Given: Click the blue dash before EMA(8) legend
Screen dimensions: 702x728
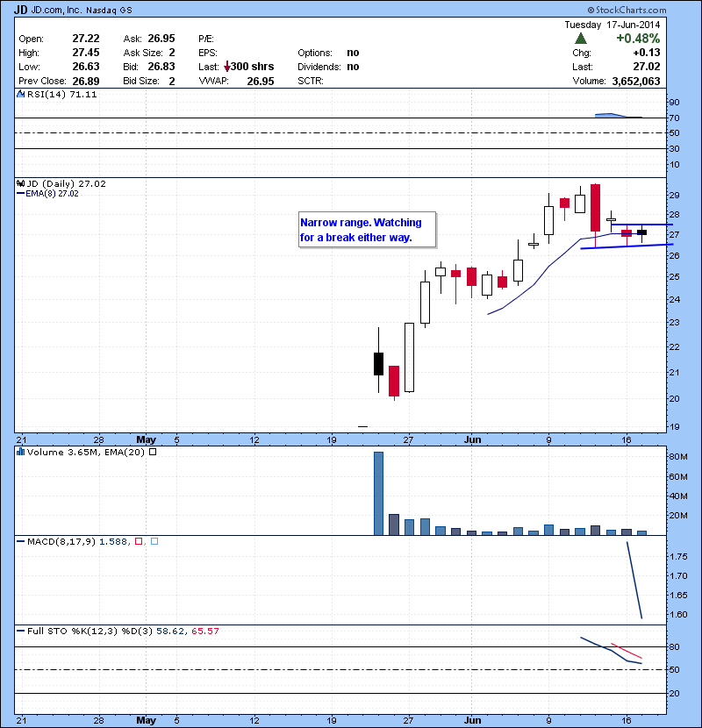Looking at the screenshot, I should pos(20,194).
